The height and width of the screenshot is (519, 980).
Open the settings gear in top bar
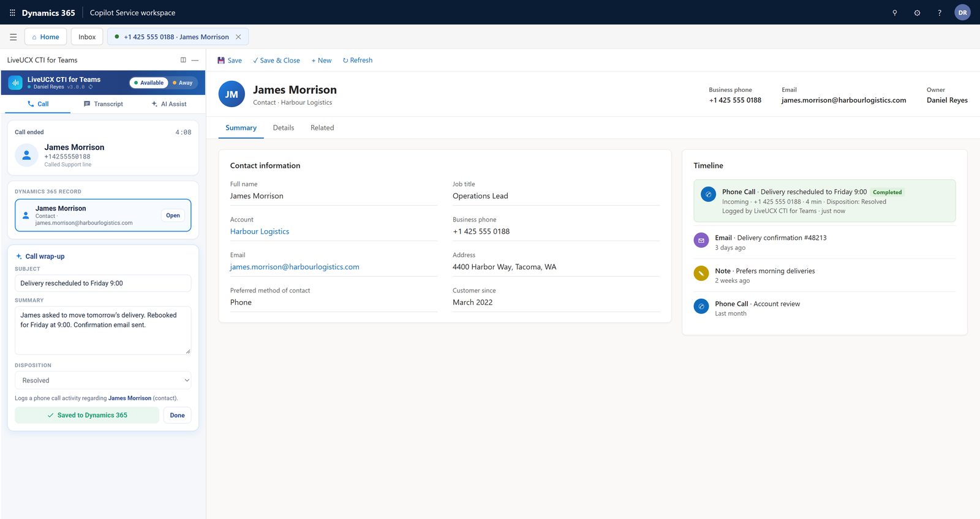coord(917,13)
